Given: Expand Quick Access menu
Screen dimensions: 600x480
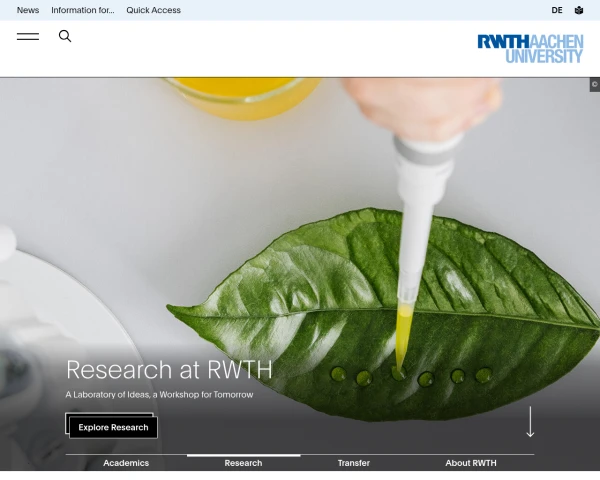Looking at the screenshot, I should pyautogui.click(x=153, y=10).
